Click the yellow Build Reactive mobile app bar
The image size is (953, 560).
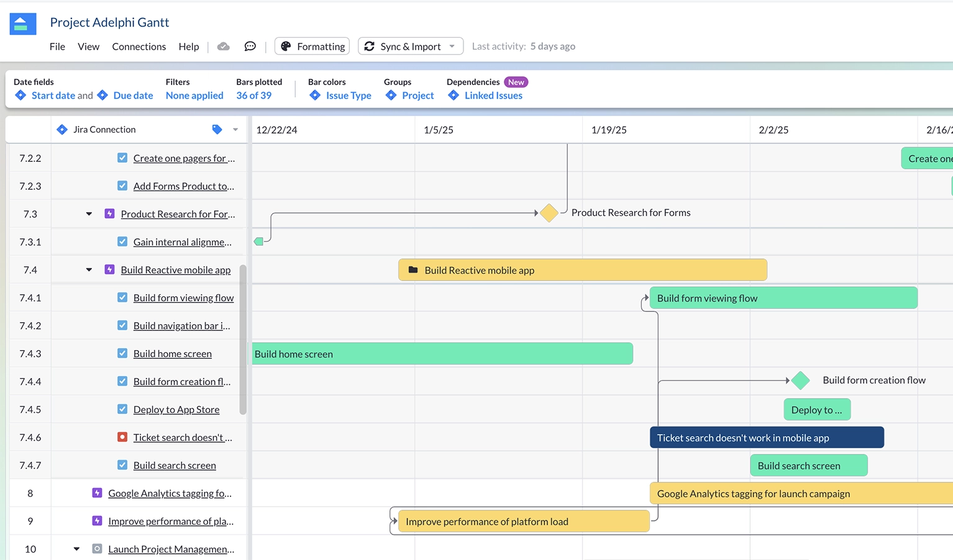(x=583, y=270)
